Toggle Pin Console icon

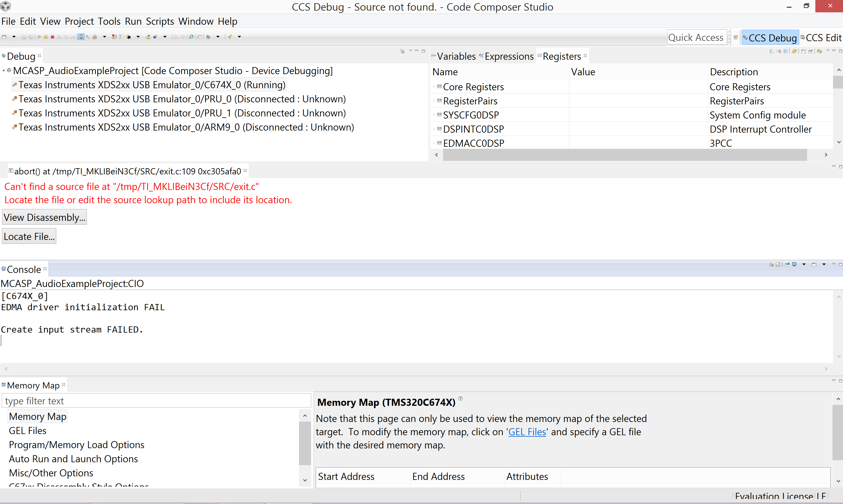(x=787, y=265)
